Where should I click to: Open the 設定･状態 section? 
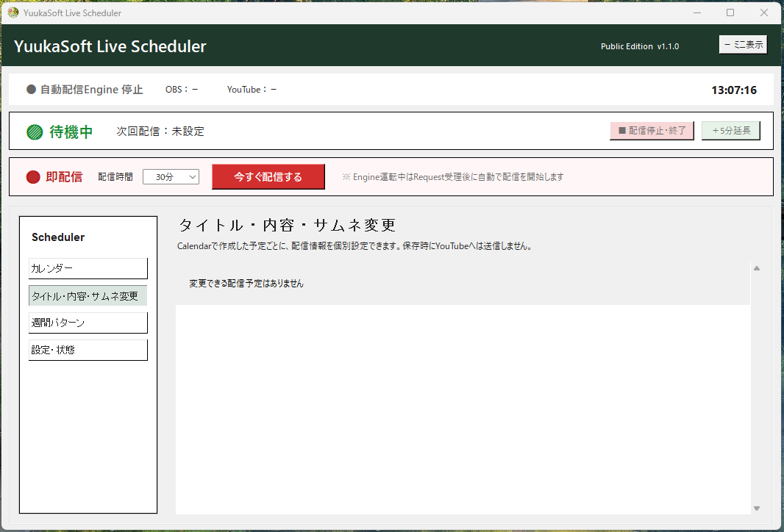click(x=88, y=350)
